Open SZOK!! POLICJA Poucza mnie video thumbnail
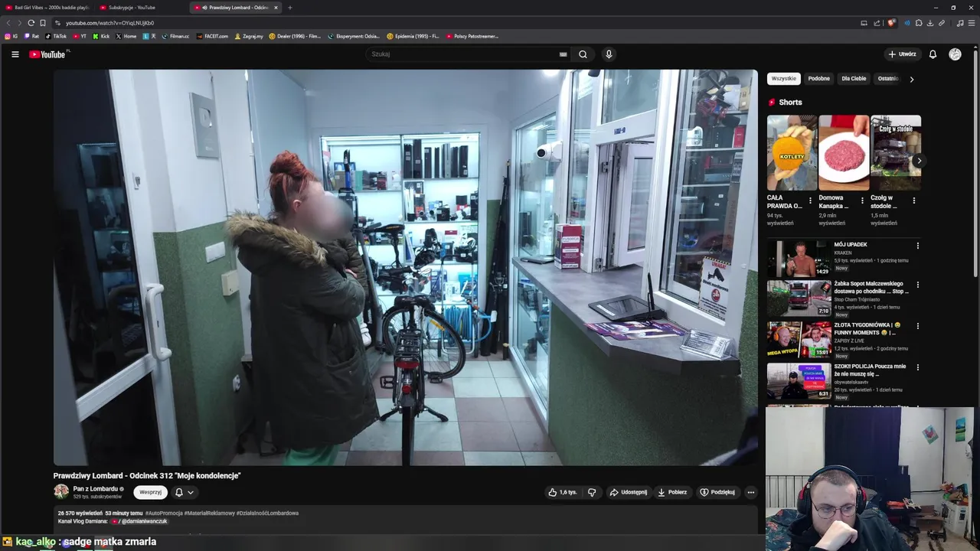 click(799, 381)
